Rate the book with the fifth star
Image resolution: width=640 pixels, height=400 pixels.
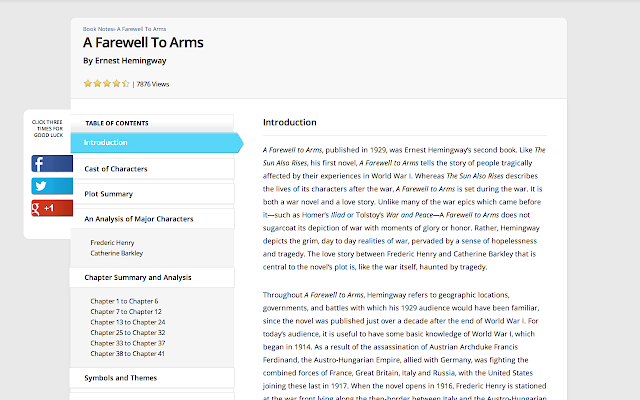click(x=125, y=84)
